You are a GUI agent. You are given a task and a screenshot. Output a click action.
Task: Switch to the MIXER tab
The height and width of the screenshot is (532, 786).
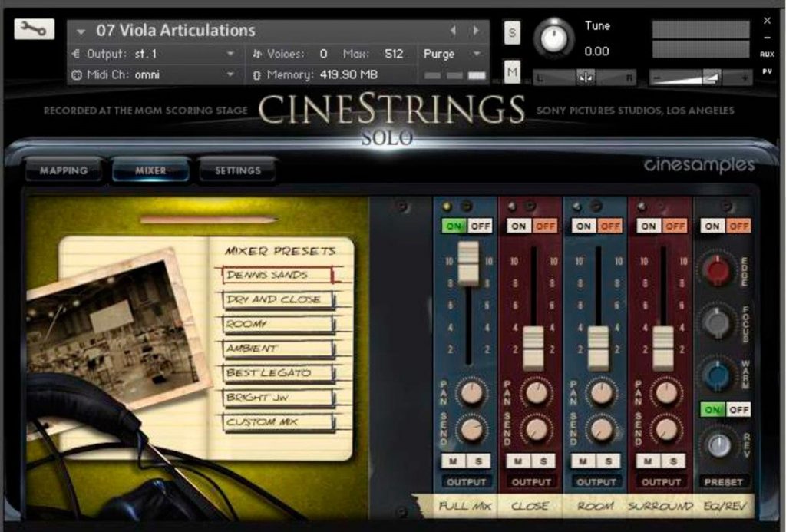click(x=151, y=170)
